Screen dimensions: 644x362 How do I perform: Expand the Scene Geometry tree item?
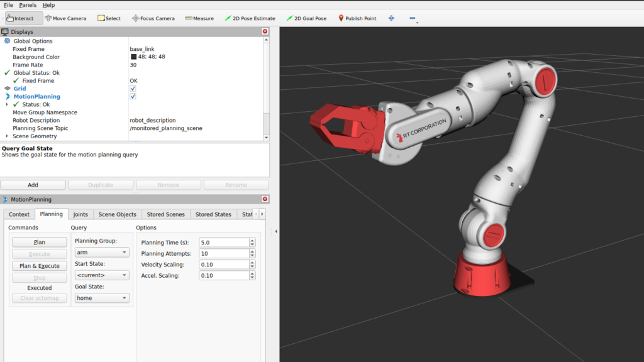click(7, 136)
